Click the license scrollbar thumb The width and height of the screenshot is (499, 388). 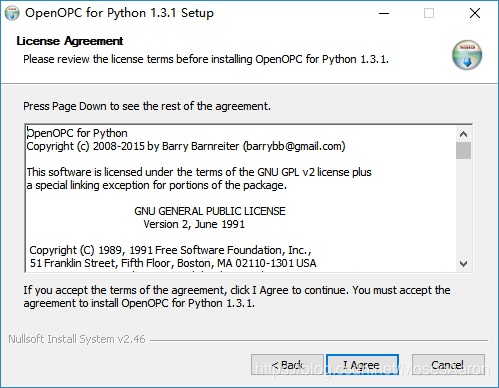point(463,151)
